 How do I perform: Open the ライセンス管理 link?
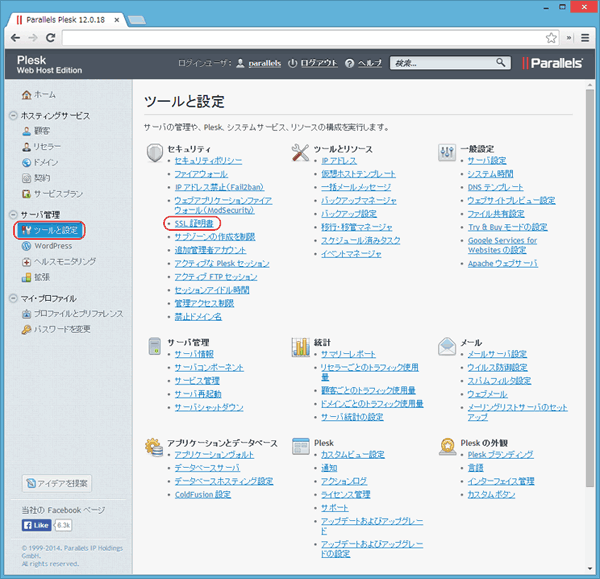click(x=346, y=494)
